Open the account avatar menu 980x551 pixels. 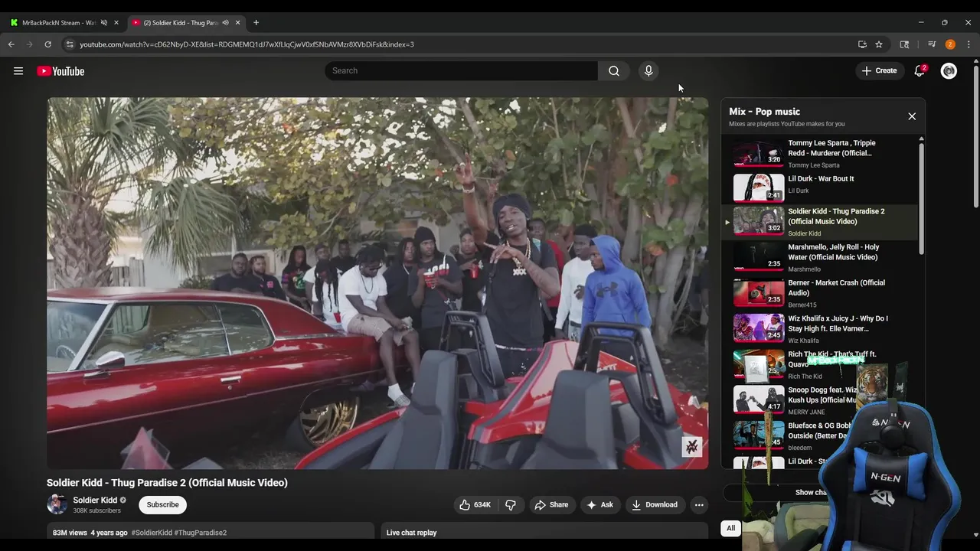pos(949,71)
